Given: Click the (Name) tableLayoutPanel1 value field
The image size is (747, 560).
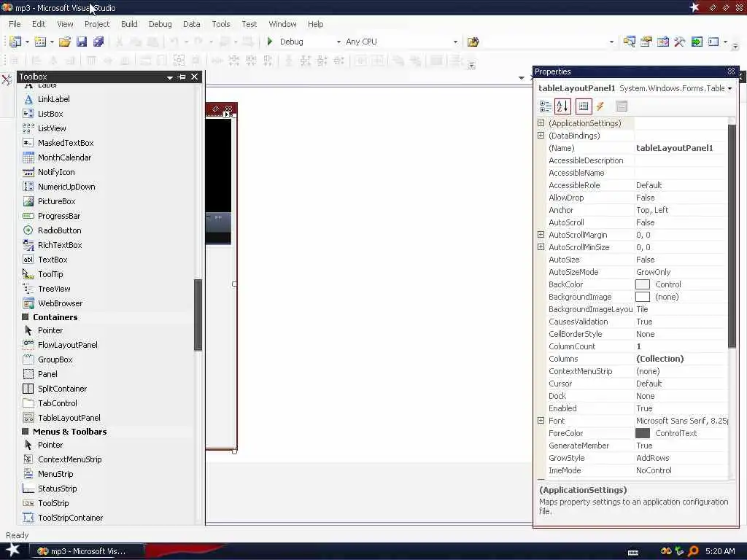Looking at the screenshot, I should 681,147.
